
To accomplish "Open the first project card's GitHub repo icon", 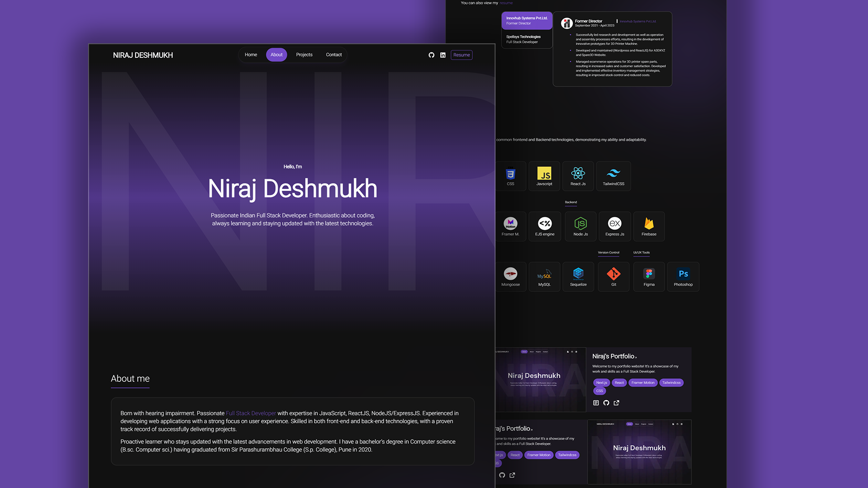I will click(606, 403).
